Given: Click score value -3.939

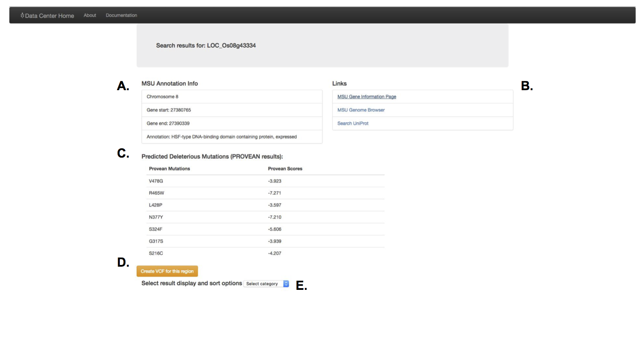Looking at the screenshot, I should click(275, 241).
